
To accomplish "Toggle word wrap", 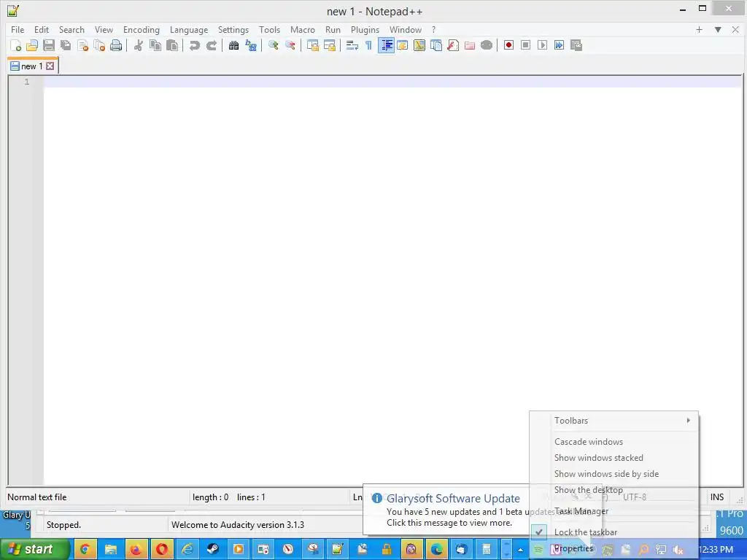I will tap(352, 45).
